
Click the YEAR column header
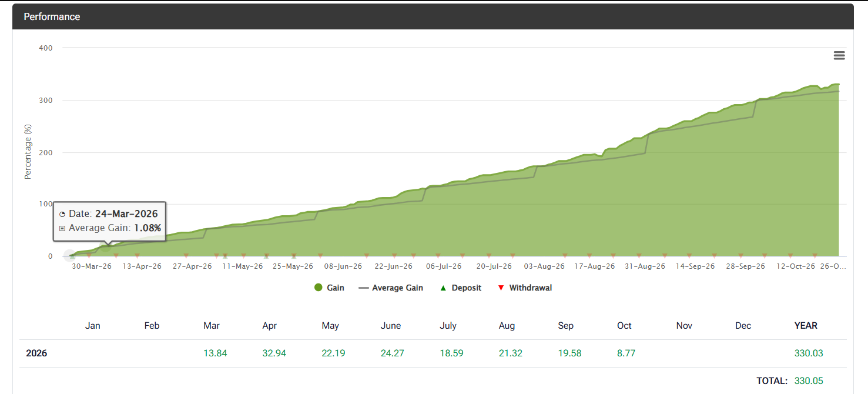806,326
